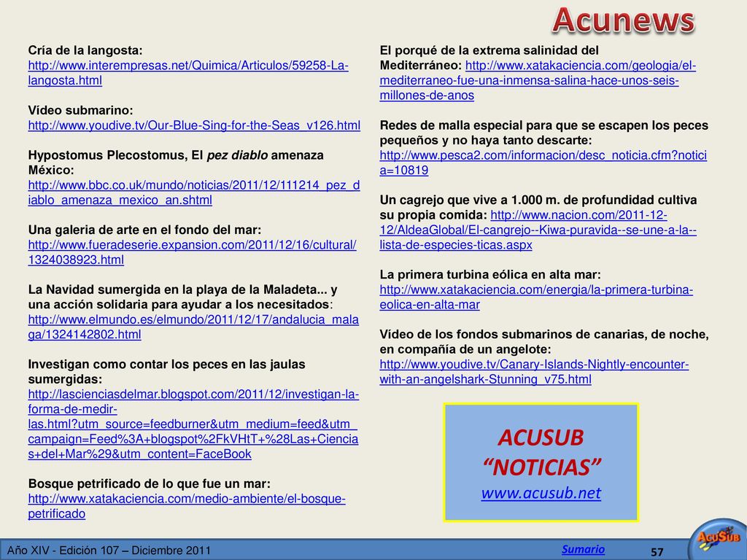
Task: Open the nacion.com cangrejo Kiwa-puravida link
Action: tap(538, 230)
